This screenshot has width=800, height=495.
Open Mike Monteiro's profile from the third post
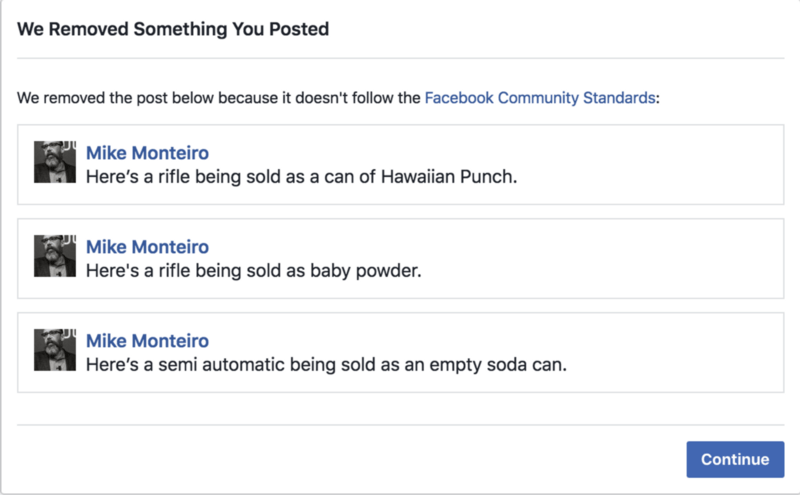tap(147, 342)
